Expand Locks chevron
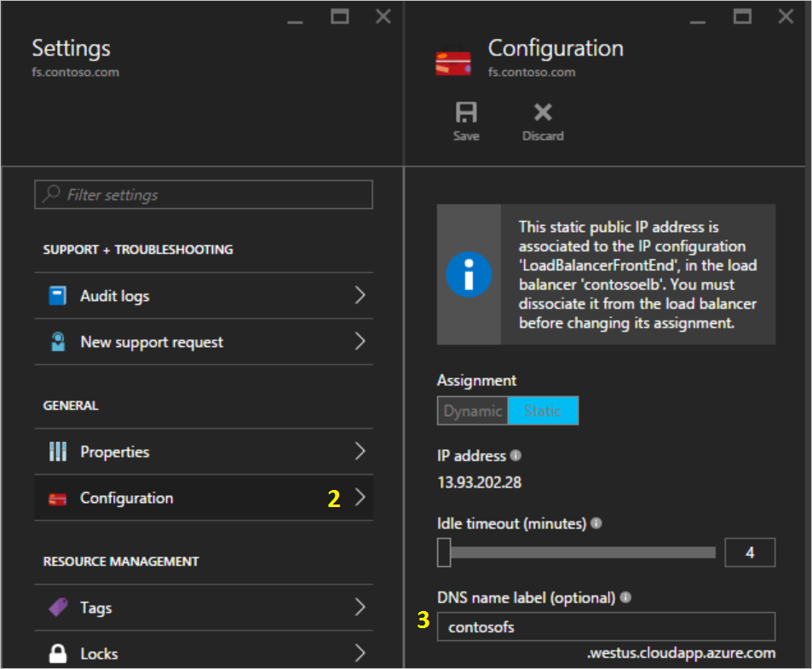The image size is (812, 669). [x=360, y=653]
